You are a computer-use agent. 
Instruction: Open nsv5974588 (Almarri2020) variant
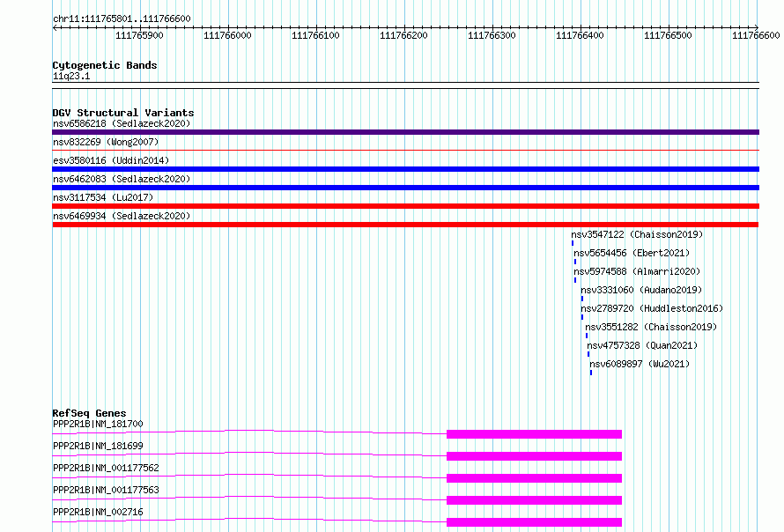click(x=637, y=271)
